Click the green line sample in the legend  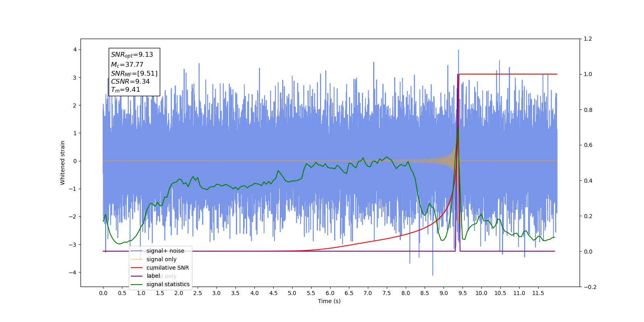point(137,285)
